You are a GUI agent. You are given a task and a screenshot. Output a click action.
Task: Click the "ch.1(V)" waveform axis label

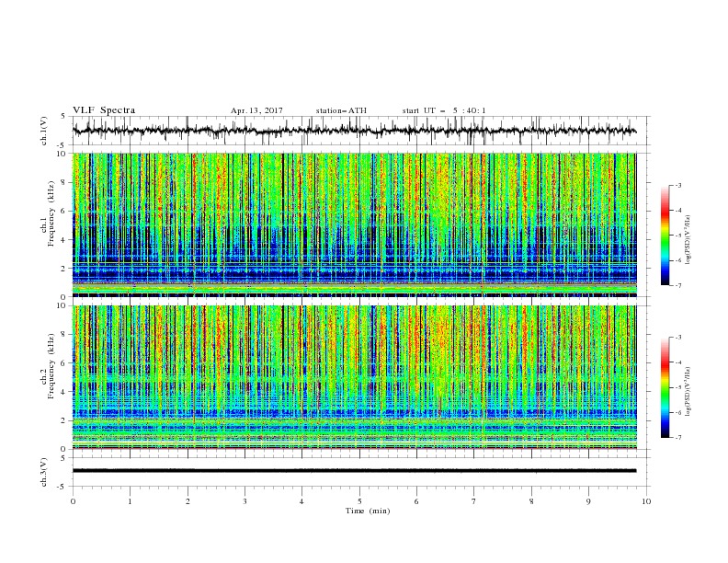(44, 131)
